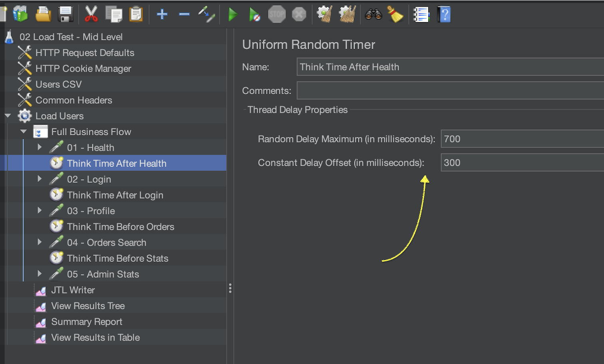Expand the 02 - Login tree node
This screenshot has height=364, width=604.
[x=40, y=179]
